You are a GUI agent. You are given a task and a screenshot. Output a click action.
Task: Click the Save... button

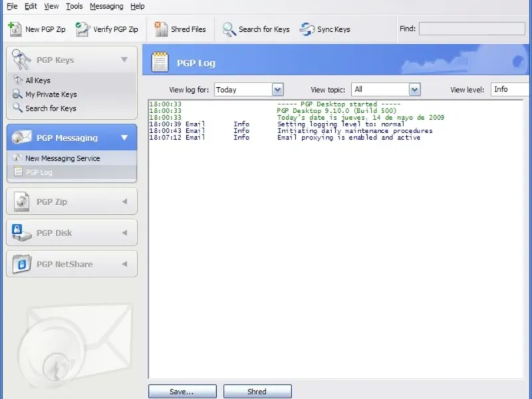click(x=182, y=392)
